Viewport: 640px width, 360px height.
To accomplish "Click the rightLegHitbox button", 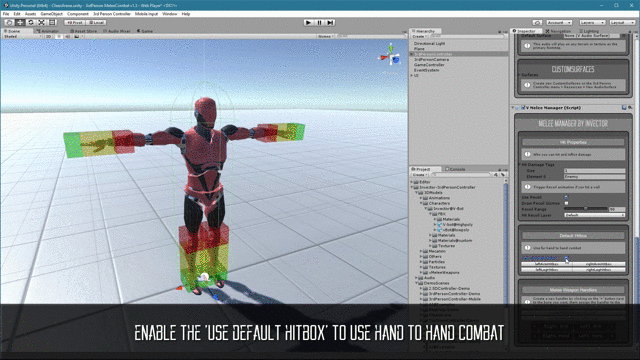I will [599, 269].
